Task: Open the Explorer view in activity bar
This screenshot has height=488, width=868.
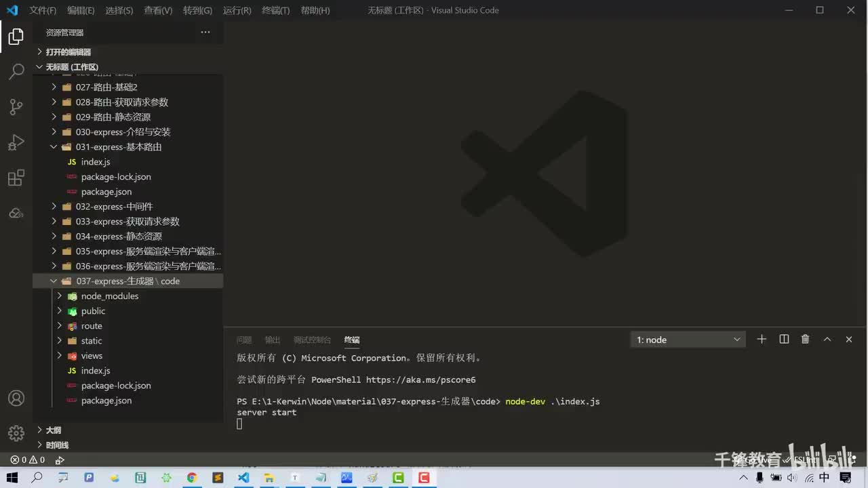Action: pos(16,37)
